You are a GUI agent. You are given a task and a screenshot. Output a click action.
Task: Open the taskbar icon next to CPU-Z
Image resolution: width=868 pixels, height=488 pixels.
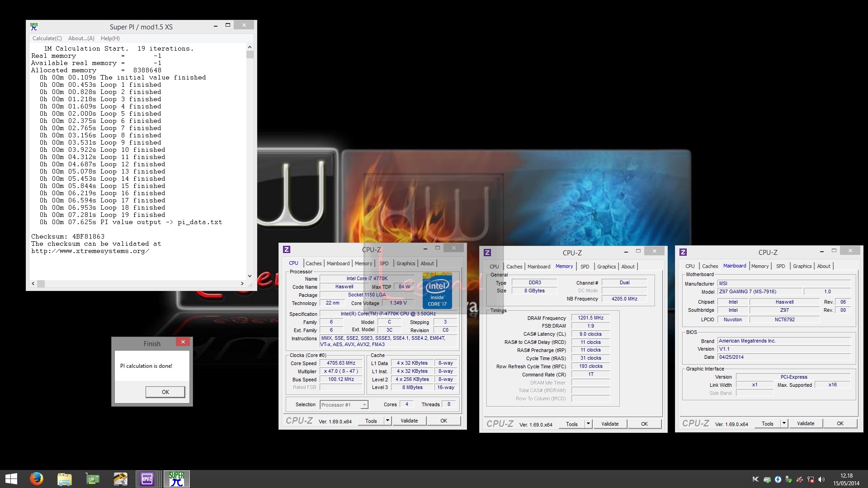120,479
